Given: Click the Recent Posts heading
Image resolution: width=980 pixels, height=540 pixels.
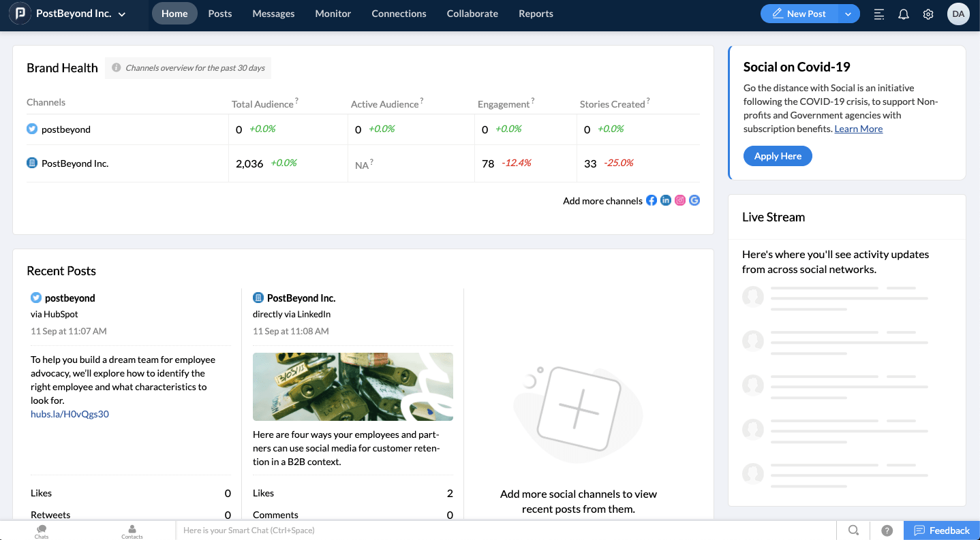Looking at the screenshot, I should click(x=61, y=271).
